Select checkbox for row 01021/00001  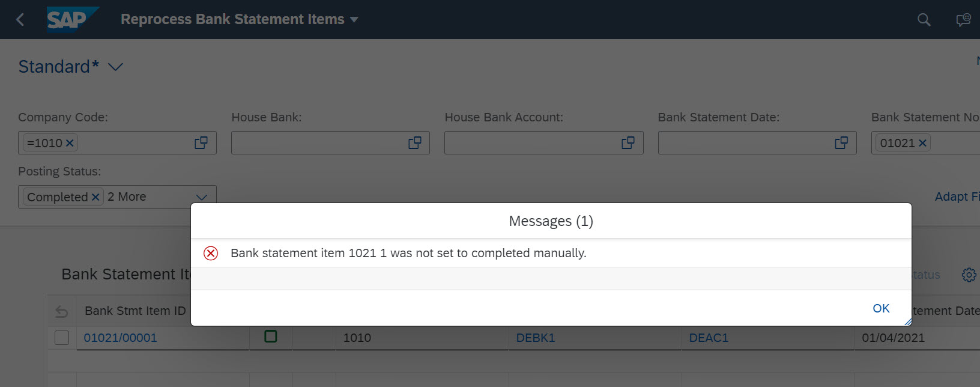[x=62, y=338]
